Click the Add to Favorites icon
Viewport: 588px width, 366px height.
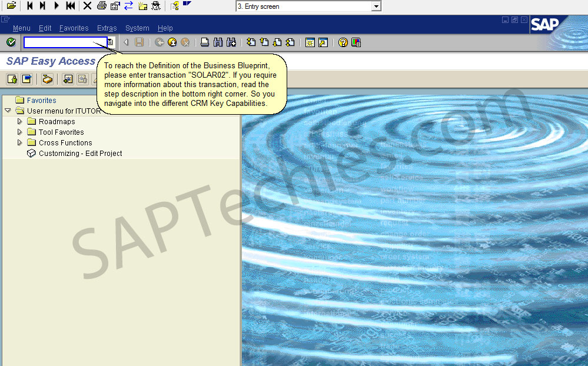tap(68, 79)
